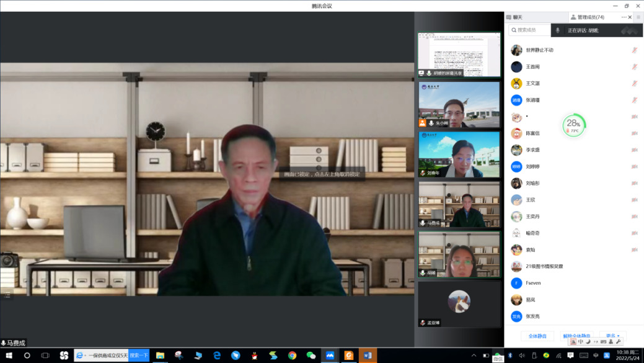Open the Windows Start menu

point(9,356)
